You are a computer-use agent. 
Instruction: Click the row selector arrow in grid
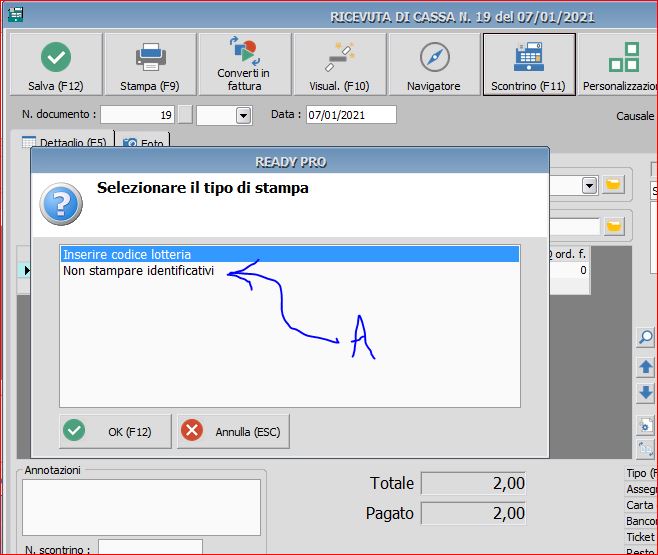click(x=26, y=271)
